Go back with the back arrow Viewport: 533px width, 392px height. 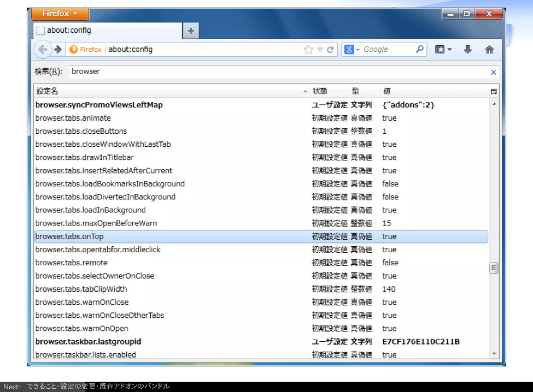(43, 49)
